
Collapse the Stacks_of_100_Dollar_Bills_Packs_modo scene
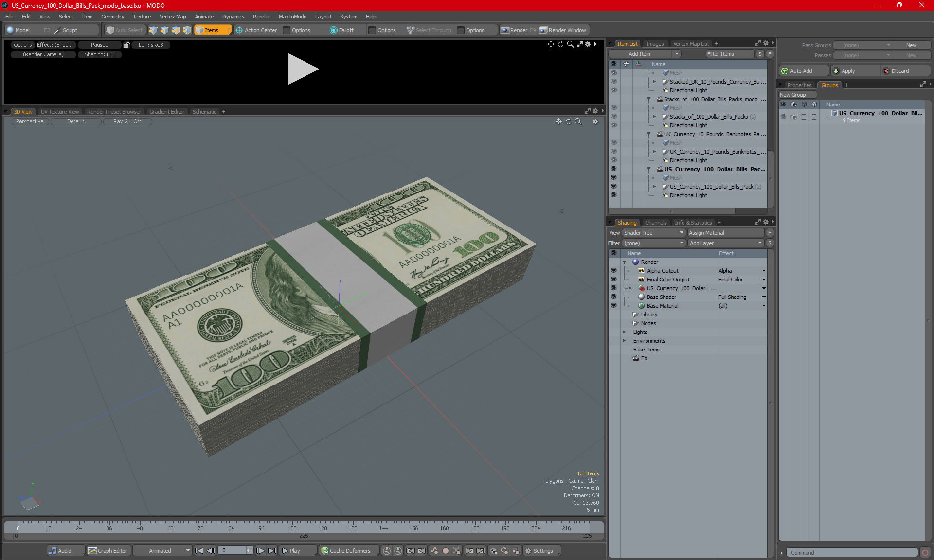(x=648, y=99)
